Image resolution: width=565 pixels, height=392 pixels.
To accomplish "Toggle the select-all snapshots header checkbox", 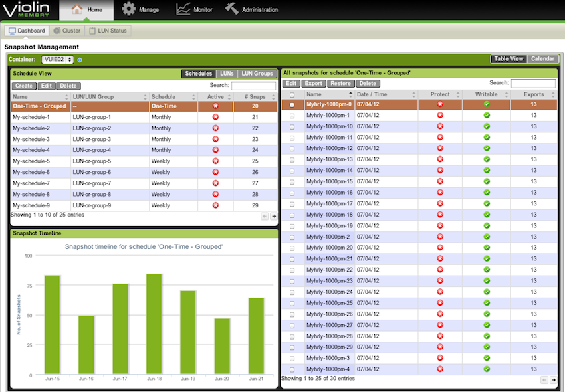I will 292,95.
